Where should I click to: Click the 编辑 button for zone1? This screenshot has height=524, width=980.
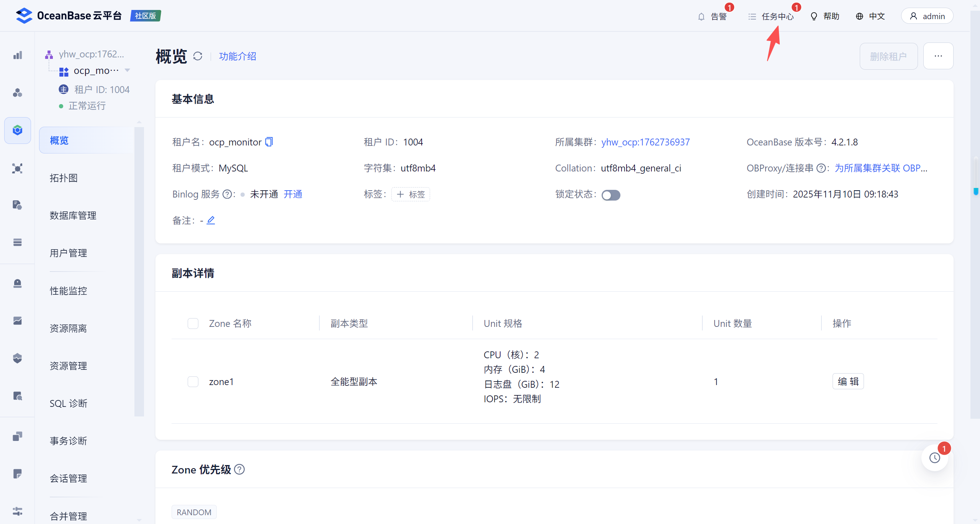[848, 382]
